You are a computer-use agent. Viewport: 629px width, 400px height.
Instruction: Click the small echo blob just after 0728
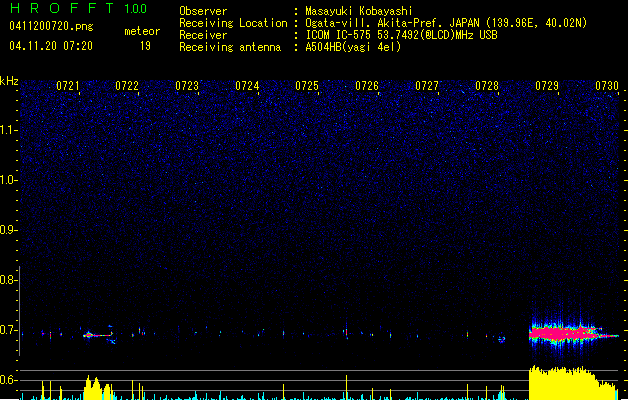coord(501,339)
